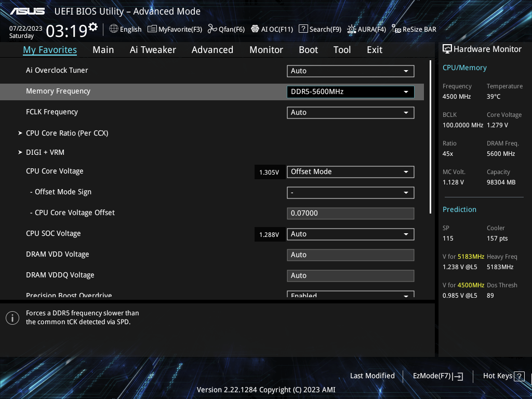This screenshot has width=532, height=399.
Task: Click the globe language icon
Action: pyautogui.click(x=114, y=29)
